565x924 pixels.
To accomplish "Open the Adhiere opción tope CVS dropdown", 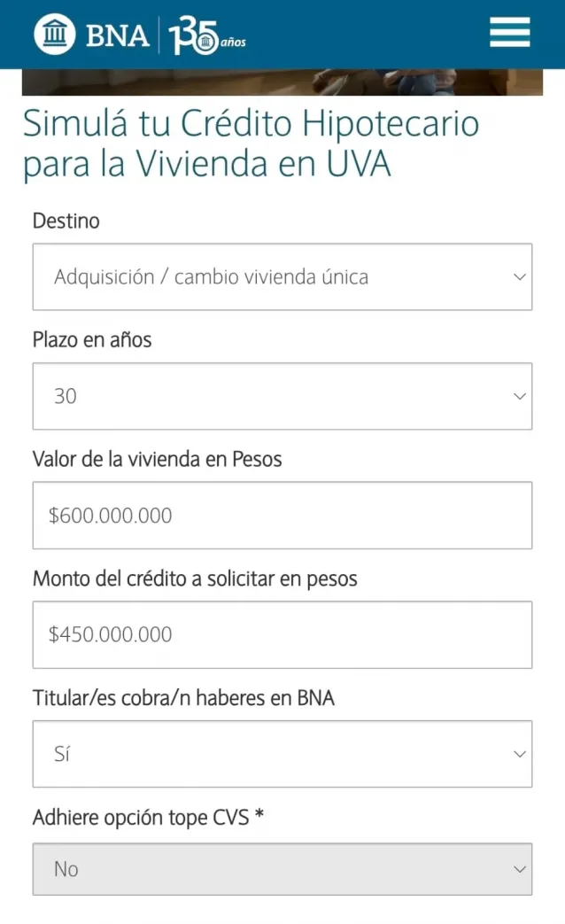I will (282, 869).
